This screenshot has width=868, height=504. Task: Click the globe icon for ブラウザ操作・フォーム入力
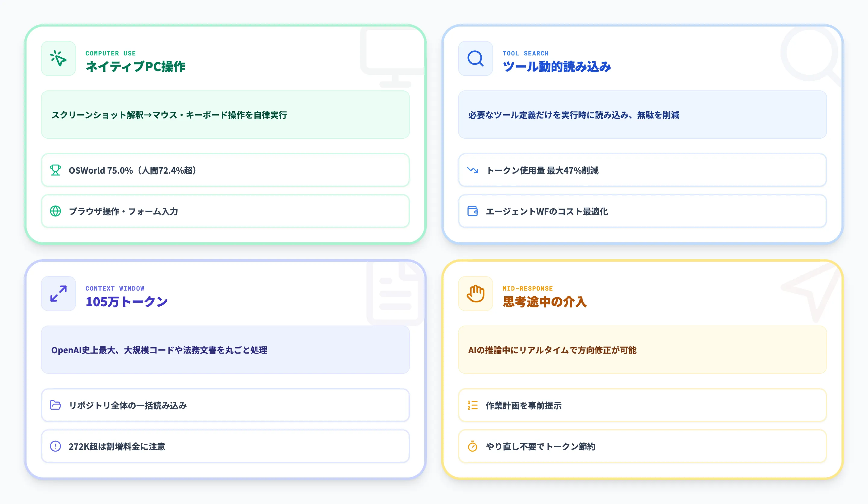pos(55,212)
